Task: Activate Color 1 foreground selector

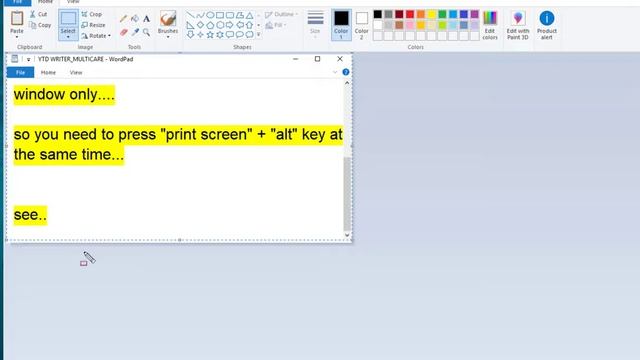Action: [341, 25]
